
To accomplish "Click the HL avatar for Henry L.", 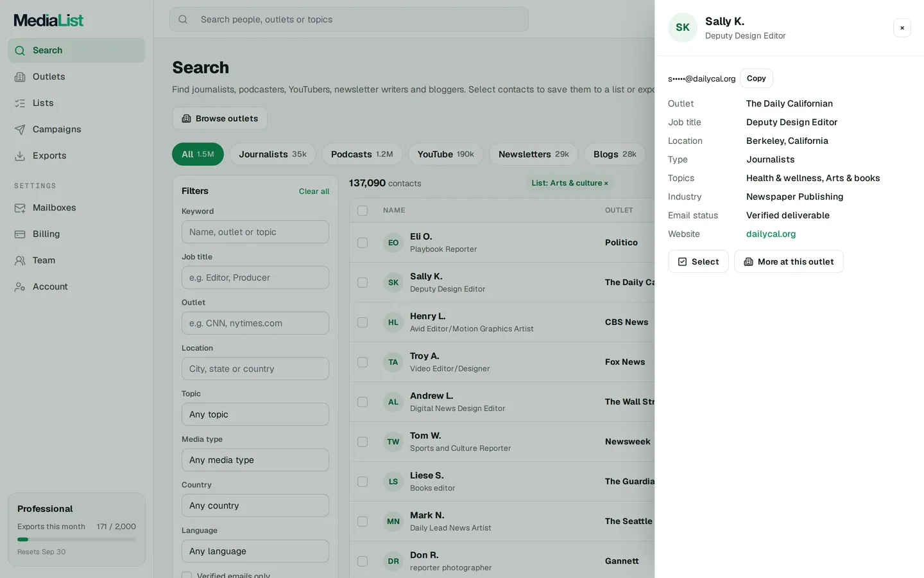I will pyautogui.click(x=393, y=322).
